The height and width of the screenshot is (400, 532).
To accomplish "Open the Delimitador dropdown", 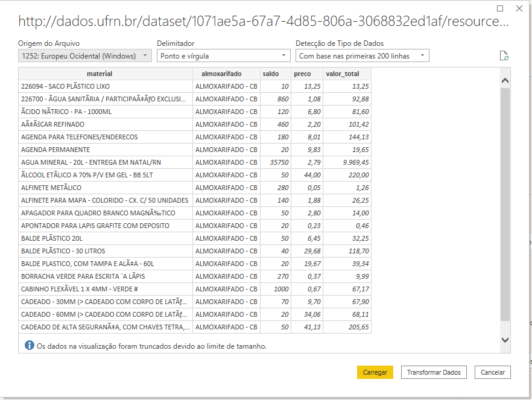I will coord(224,56).
